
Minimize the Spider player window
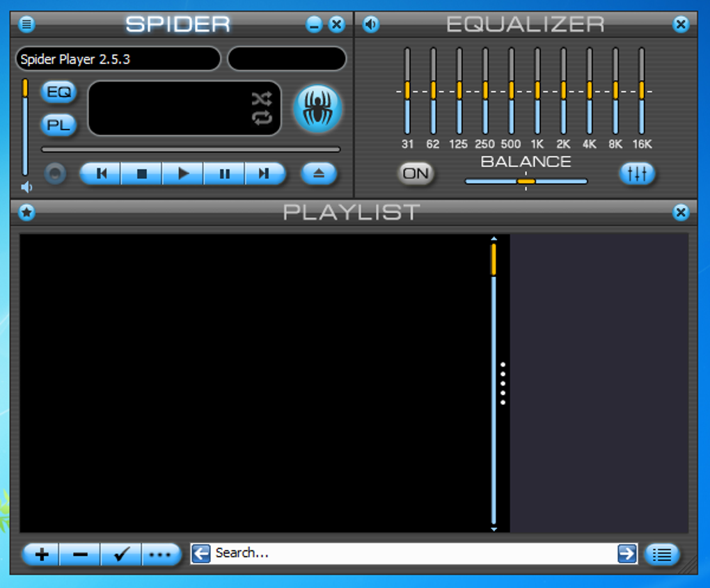(x=314, y=24)
